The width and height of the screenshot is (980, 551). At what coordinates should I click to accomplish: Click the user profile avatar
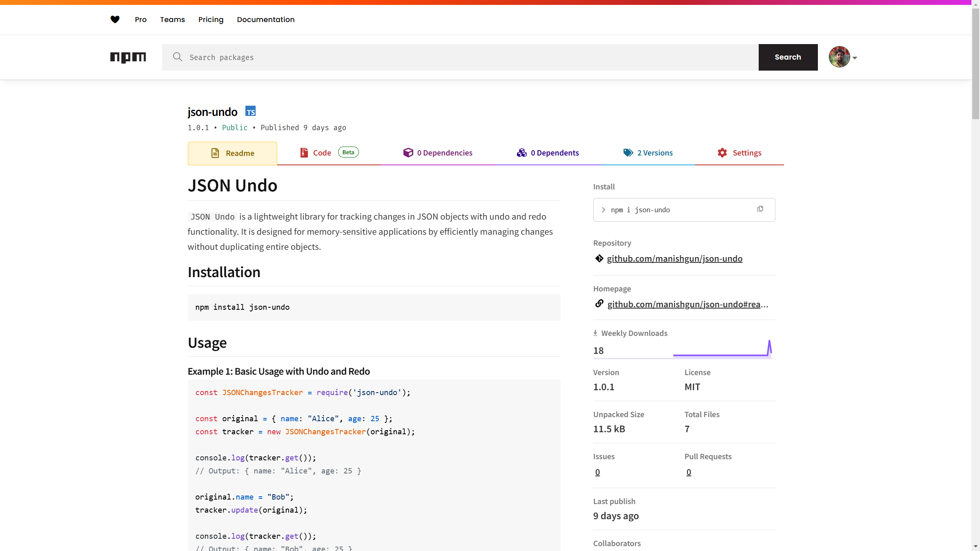pos(839,57)
